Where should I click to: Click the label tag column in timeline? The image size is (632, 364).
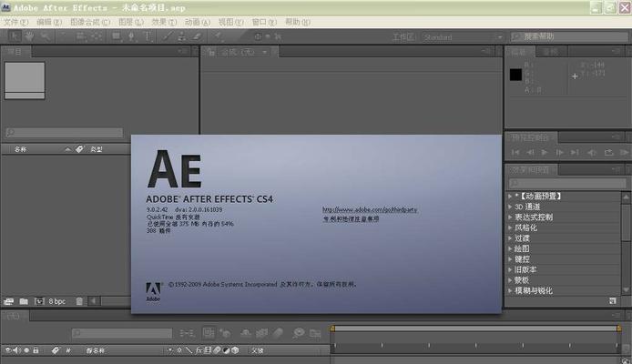pos(56,350)
